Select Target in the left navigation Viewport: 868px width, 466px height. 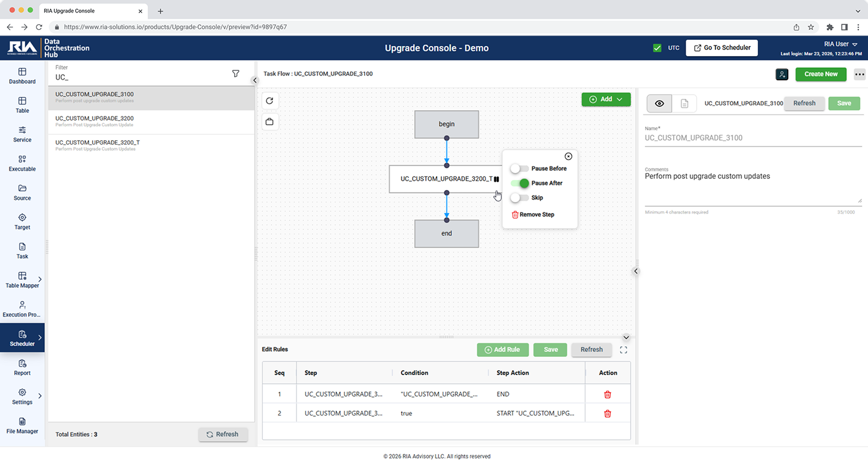[x=22, y=222]
